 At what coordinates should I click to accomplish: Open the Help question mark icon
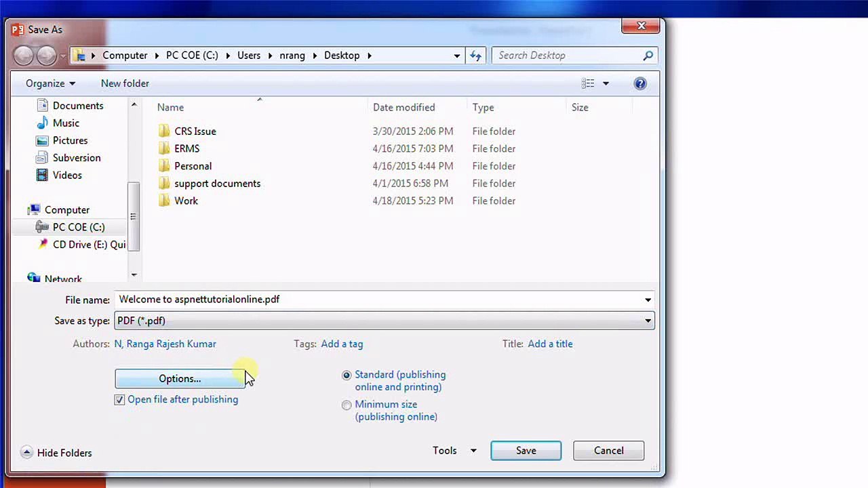tap(640, 83)
